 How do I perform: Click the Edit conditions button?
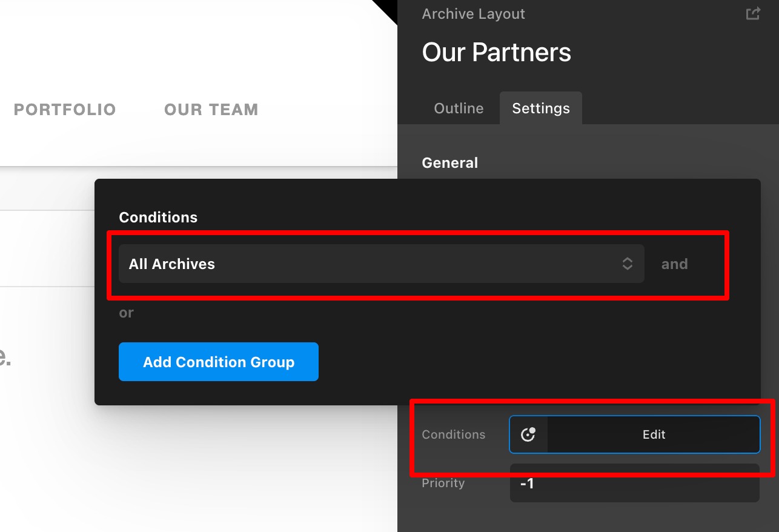[x=653, y=434]
